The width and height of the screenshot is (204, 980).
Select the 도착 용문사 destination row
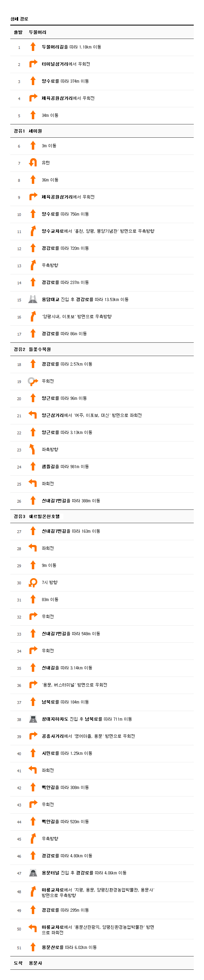[x=102, y=963]
